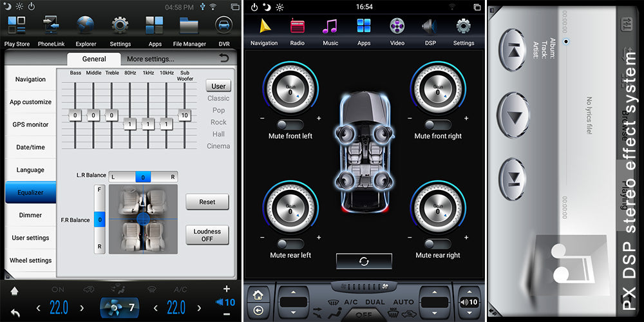644x322 pixels.
Task: Select the Rock equalizer preset
Action: coord(218,122)
